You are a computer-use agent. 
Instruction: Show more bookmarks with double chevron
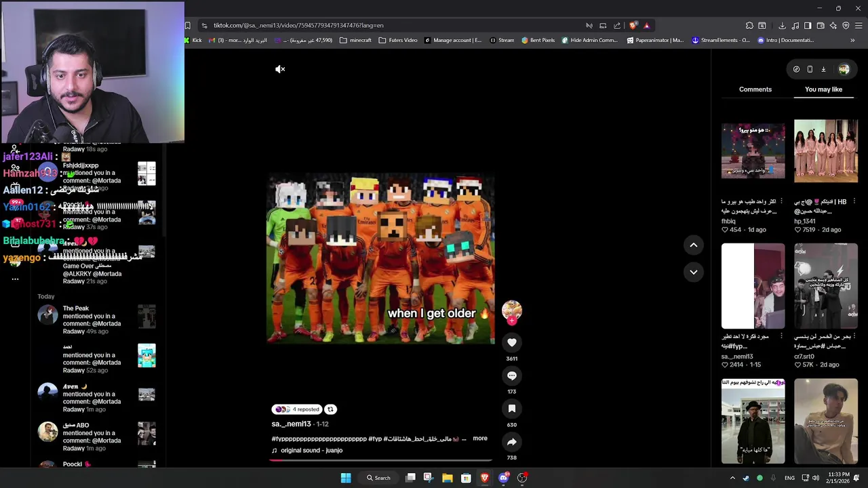[852, 40]
